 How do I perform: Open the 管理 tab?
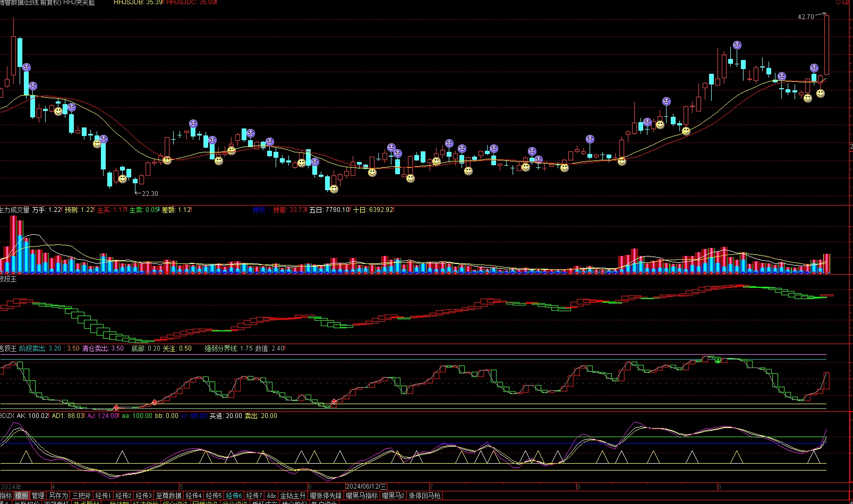point(38,496)
